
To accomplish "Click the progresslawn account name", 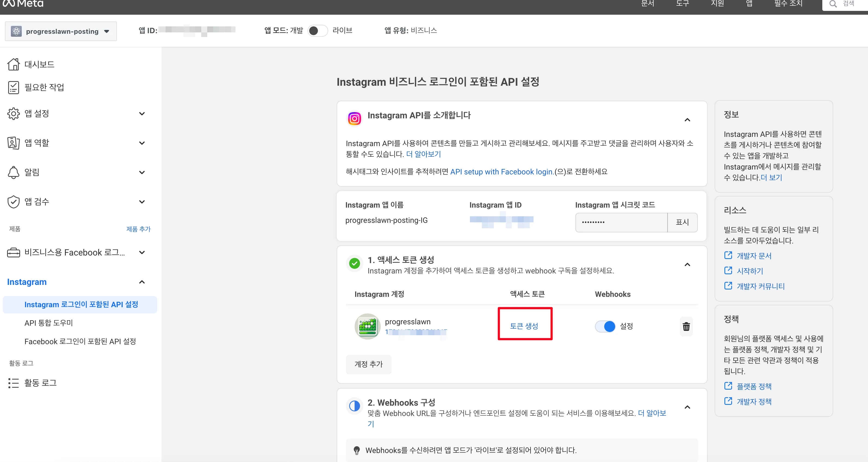I will tap(408, 322).
